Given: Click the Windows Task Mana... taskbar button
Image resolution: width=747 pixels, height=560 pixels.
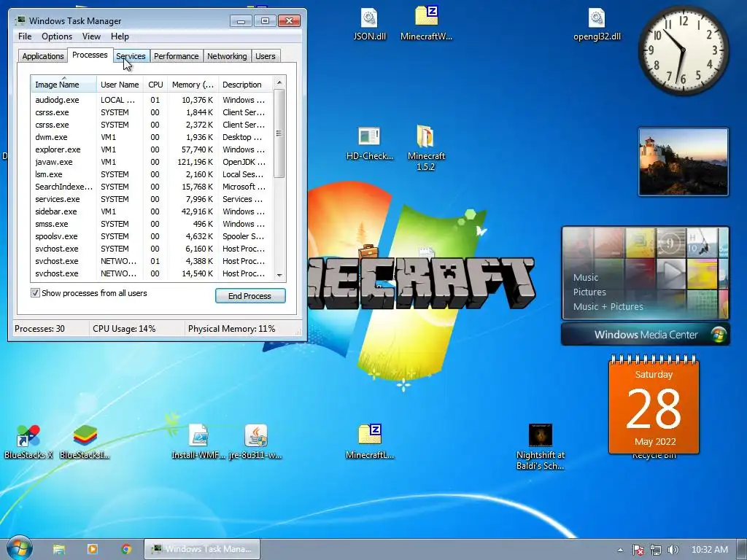Looking at the screenshot, I should pyautogui.click(x=202, y=549).
